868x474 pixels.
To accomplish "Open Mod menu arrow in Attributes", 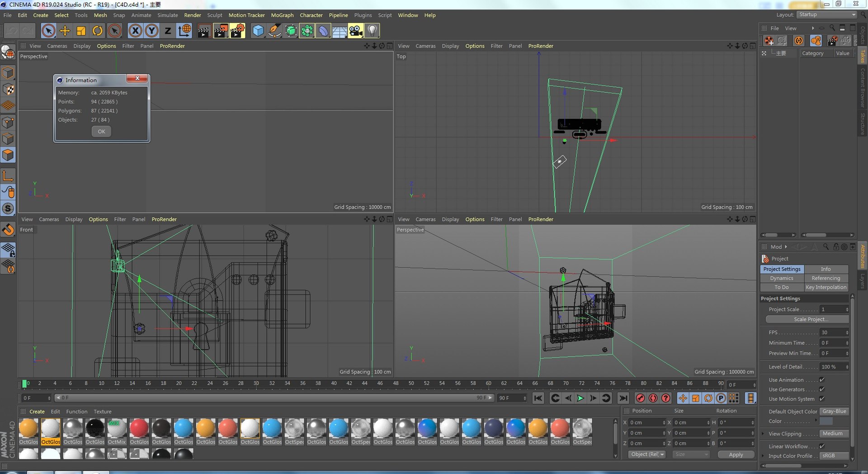I will coord(786,247).
